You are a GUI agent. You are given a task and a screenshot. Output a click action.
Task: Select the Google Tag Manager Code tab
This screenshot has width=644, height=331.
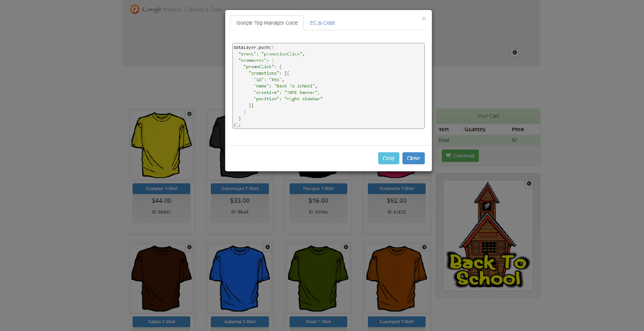pyautogui.click(x=267, y=23)
